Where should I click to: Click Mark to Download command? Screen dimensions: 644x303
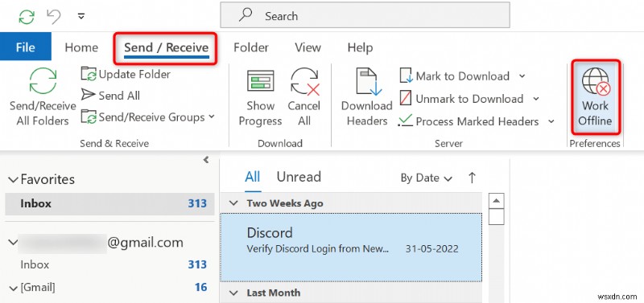455,76
